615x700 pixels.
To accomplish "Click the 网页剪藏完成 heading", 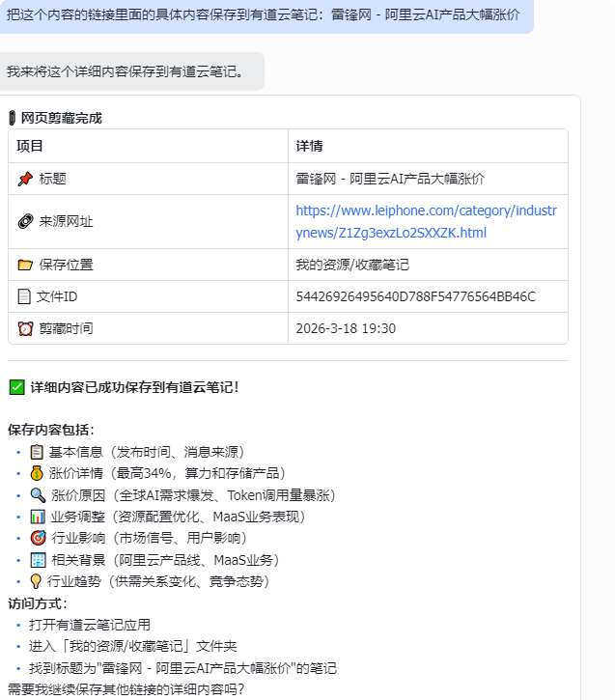I will tap(61, 119).
